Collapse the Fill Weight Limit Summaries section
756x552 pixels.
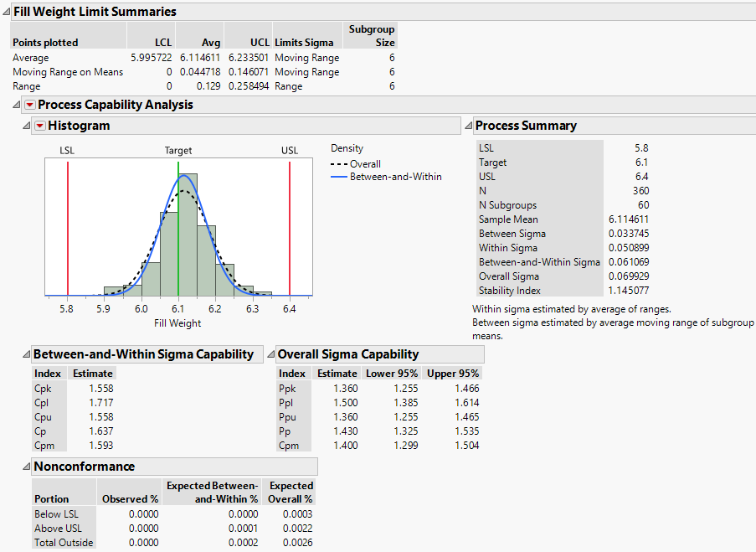pos(6,13)
